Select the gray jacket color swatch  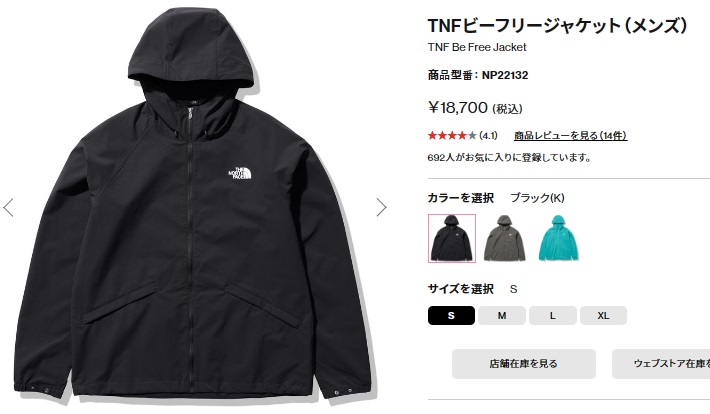pyautogui.click(x=504, y=238)
